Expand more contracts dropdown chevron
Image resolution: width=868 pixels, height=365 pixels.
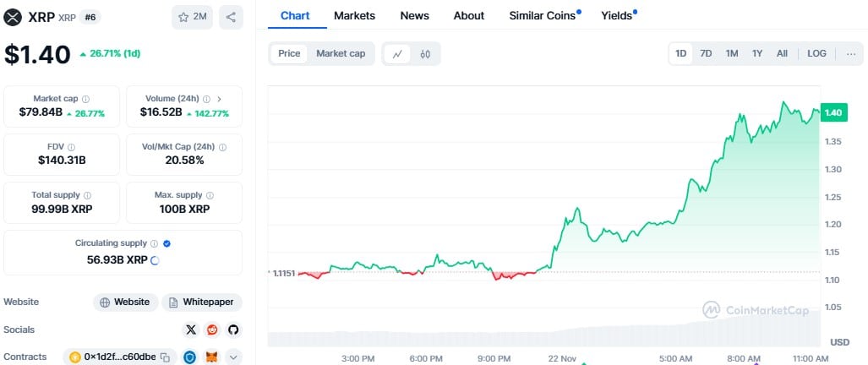pyautogui.click(x=233, y=357)
